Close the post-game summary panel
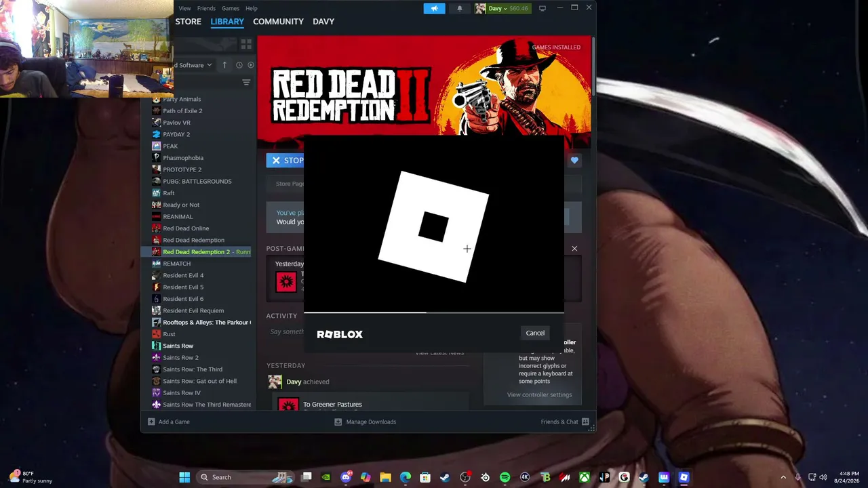The image size is (868, 488). click(x=574, y=249)
